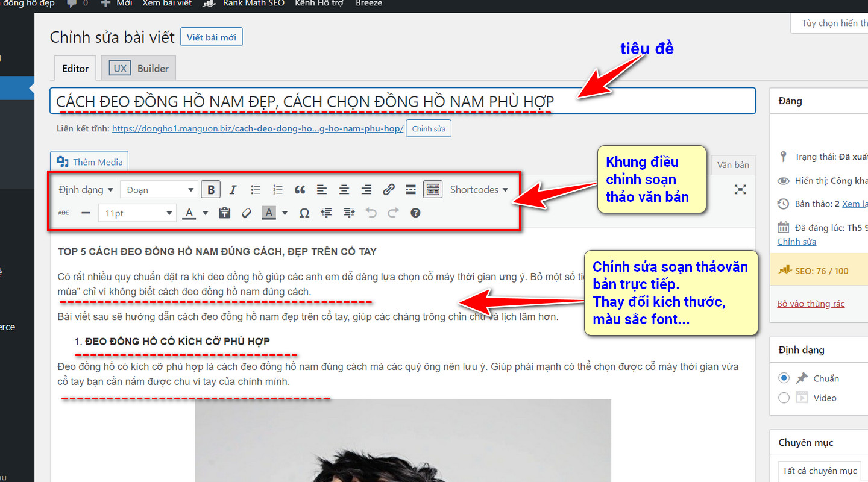Click into the post title field
Viewport: 868px width, 482px height.
[x=403, y=101]
